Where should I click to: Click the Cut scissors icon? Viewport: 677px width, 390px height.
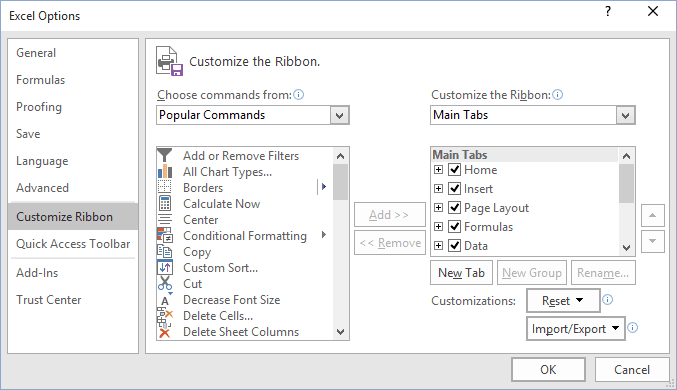[165, 283]
